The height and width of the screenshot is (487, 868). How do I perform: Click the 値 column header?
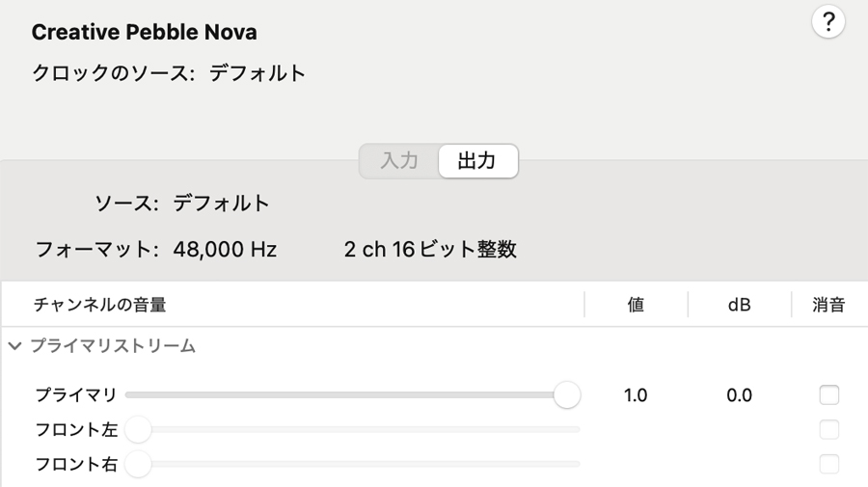[x=636, y=305]
